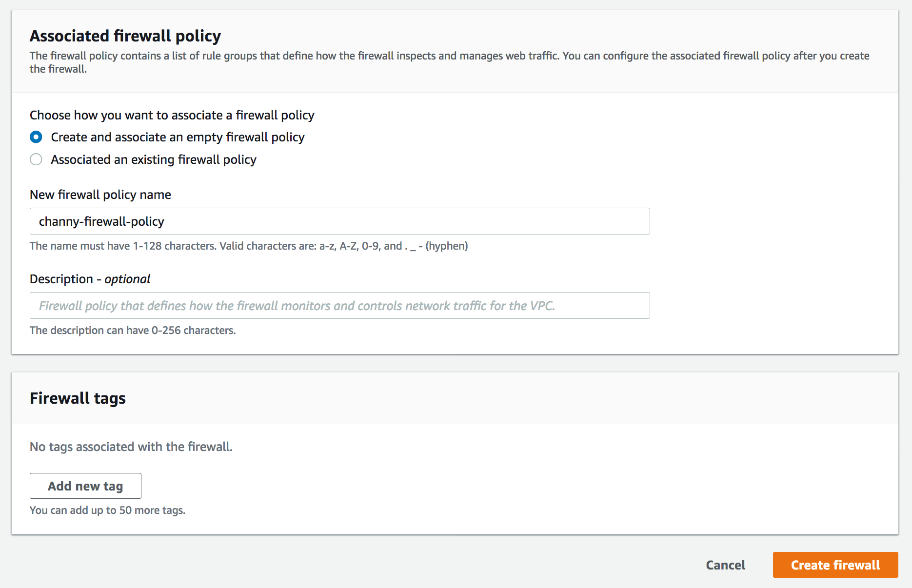Click the 'Create and associate an empty firewall policy' label
The height and width of the screenshot is (588, 912).
coord(178,137)
